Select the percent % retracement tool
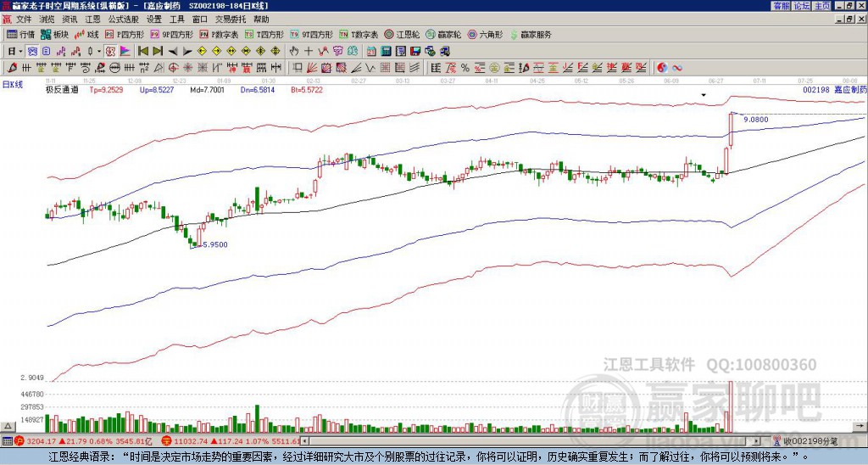 coord(465,68)
